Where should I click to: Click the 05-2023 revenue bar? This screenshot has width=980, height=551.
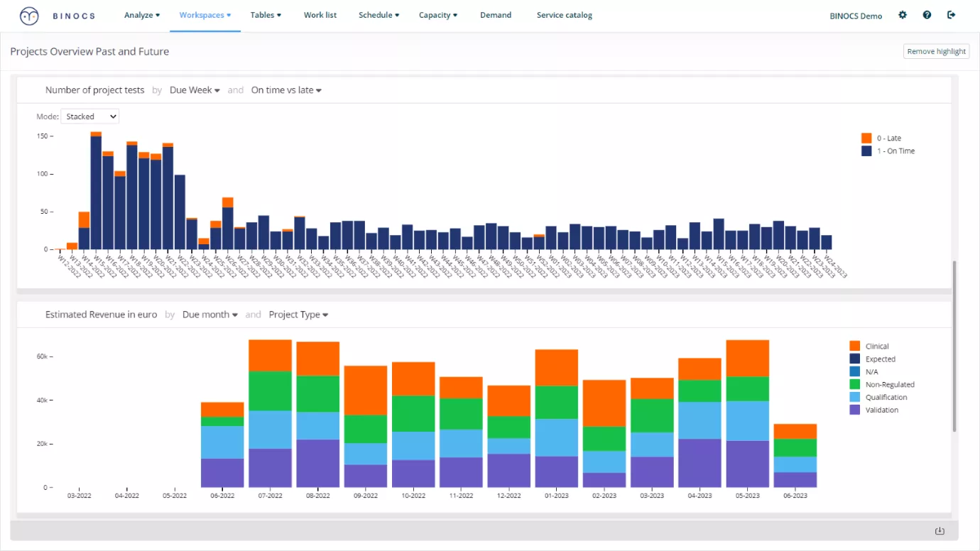pos(747,413)
